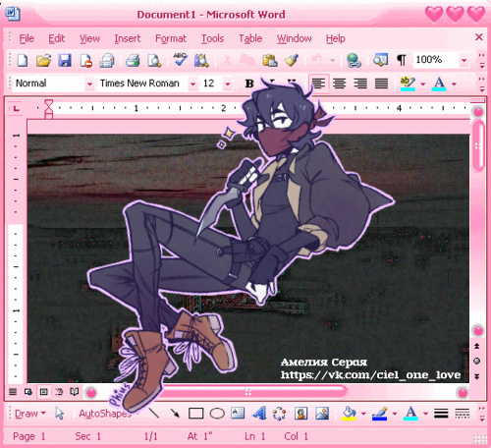Click the E-mail icon in toolbar
The height and width of the screenshot is (448, 491).
pyautogui.click(x=107, y=61)
